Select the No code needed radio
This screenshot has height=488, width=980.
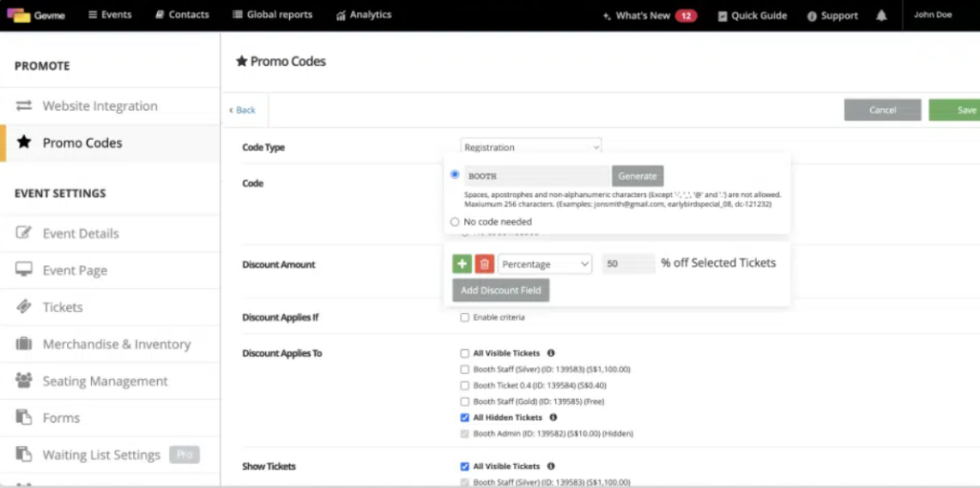tap(455, 222)
